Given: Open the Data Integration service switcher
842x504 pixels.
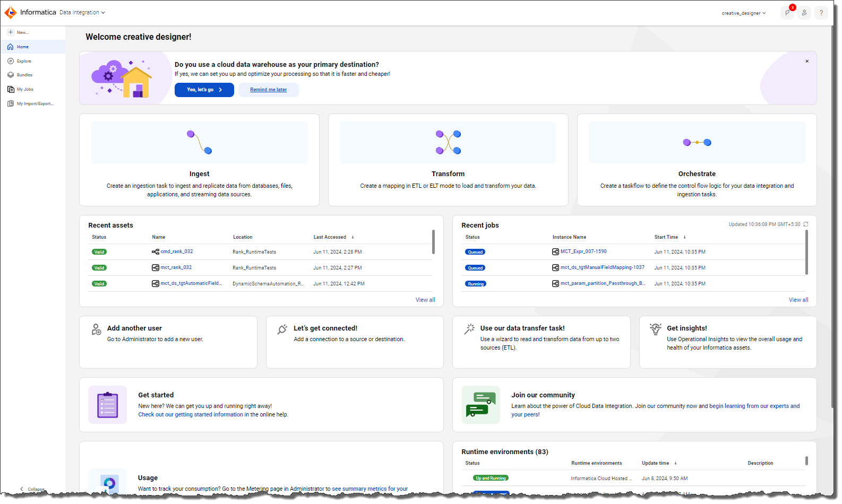Looking at the screenshot, I should [82, 12].
